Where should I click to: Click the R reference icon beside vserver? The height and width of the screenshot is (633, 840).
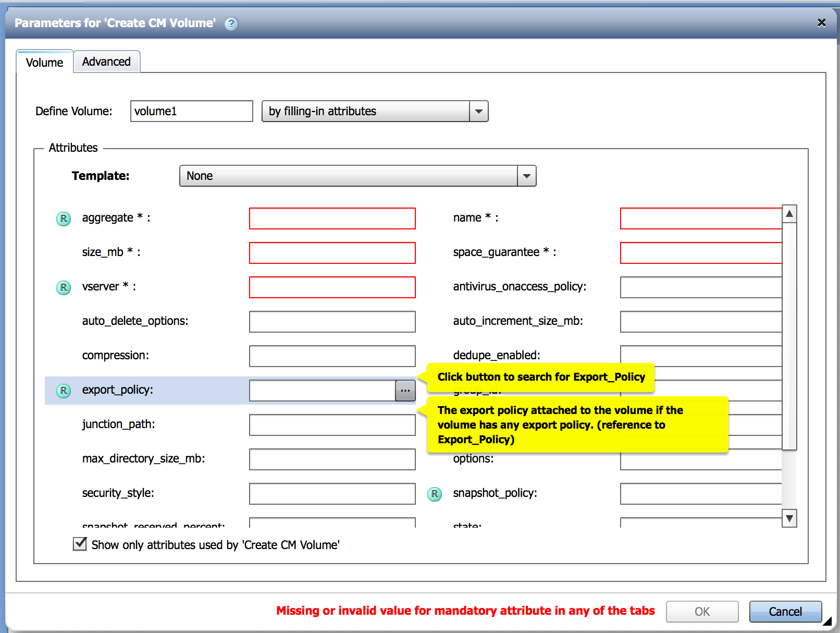pos(64,287)
